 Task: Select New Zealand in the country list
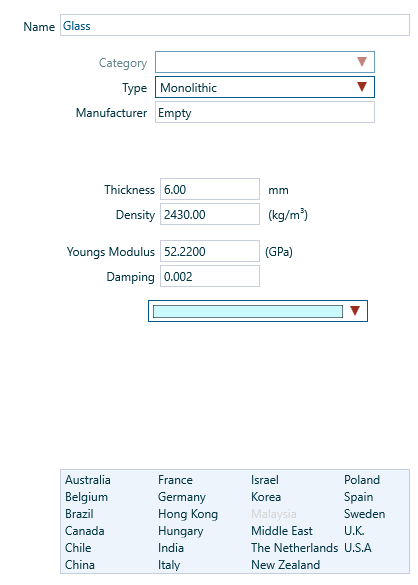point(286,565)
